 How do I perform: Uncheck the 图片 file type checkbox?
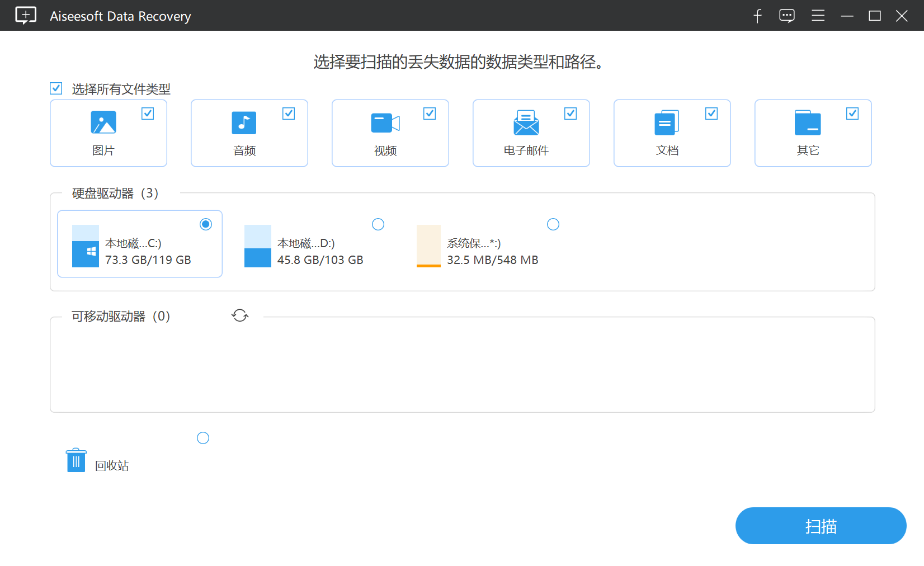[148, 114]
